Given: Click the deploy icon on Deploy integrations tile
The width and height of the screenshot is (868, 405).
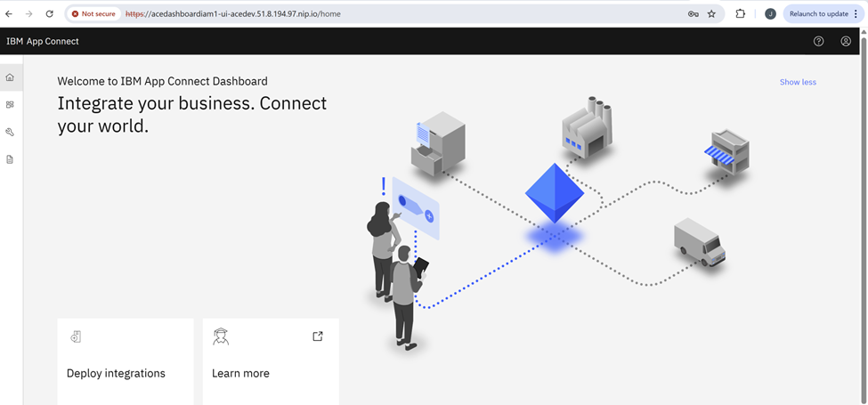Looking at the screenshot, I should pyautogui.click(x=76, y=336).
